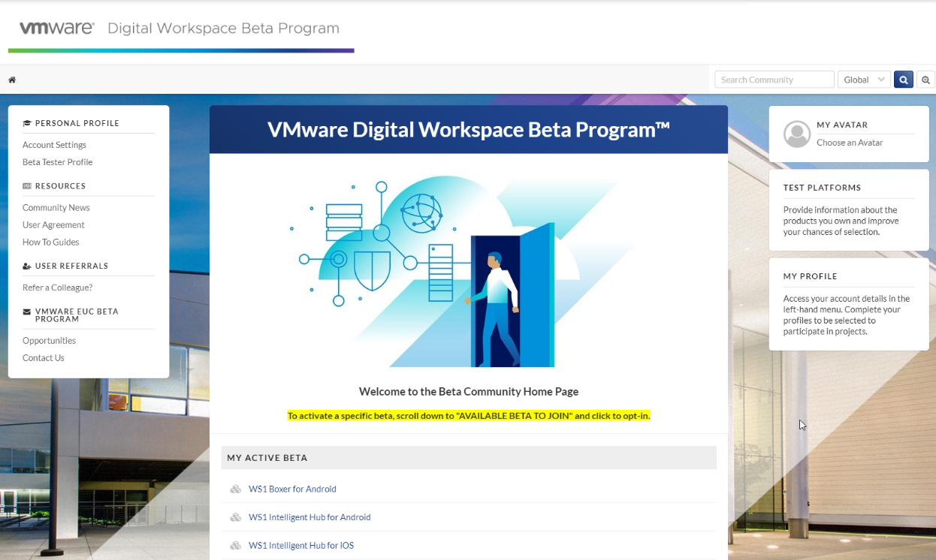
Task: Open advanced search via the magnifier-plus icon
Action: pyautogui.click(x=925, y=79)
